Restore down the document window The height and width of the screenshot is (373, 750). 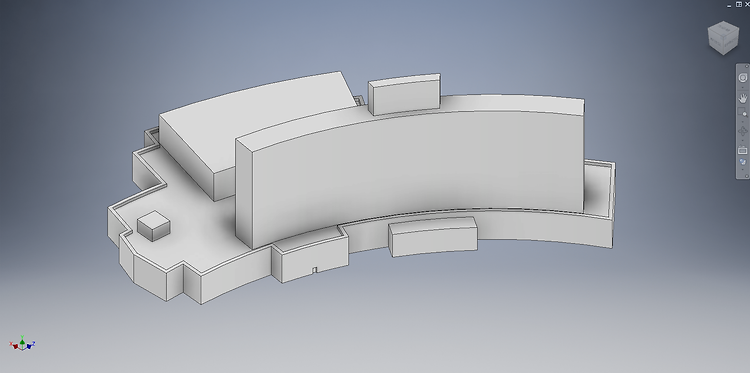tap(739, 4)
